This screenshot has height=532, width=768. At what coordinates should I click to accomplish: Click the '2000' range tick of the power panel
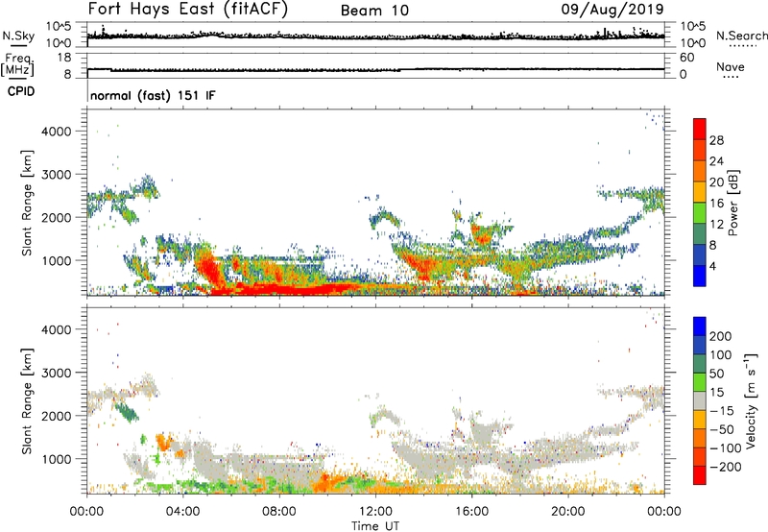(x=57, y=217)
